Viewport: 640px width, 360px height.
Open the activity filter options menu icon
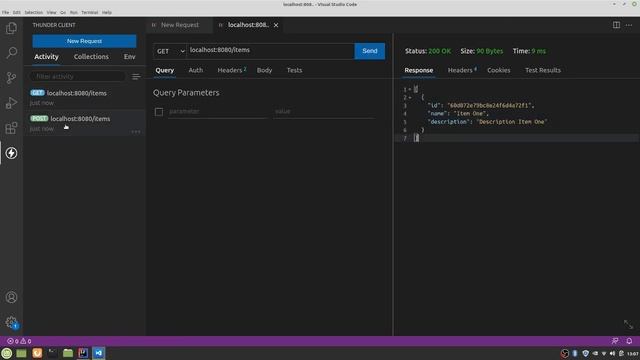(x=136, y=77)
